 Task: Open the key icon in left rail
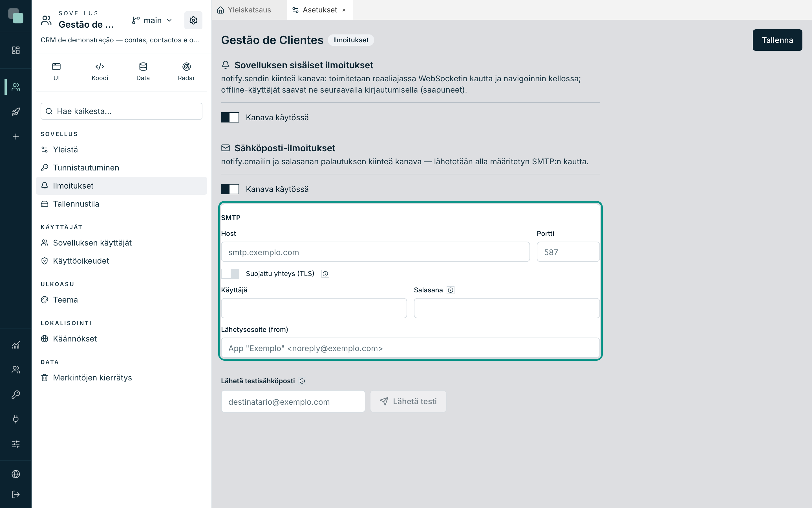point(16,395)
